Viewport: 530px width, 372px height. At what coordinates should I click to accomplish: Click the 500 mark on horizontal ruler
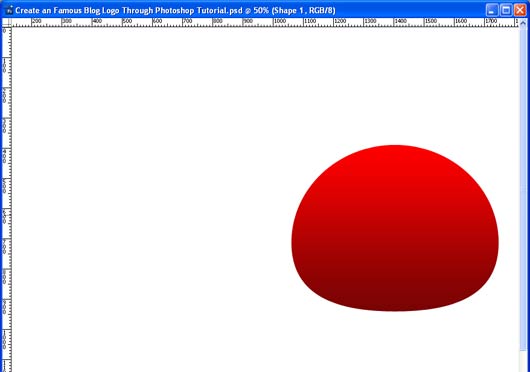127,21
